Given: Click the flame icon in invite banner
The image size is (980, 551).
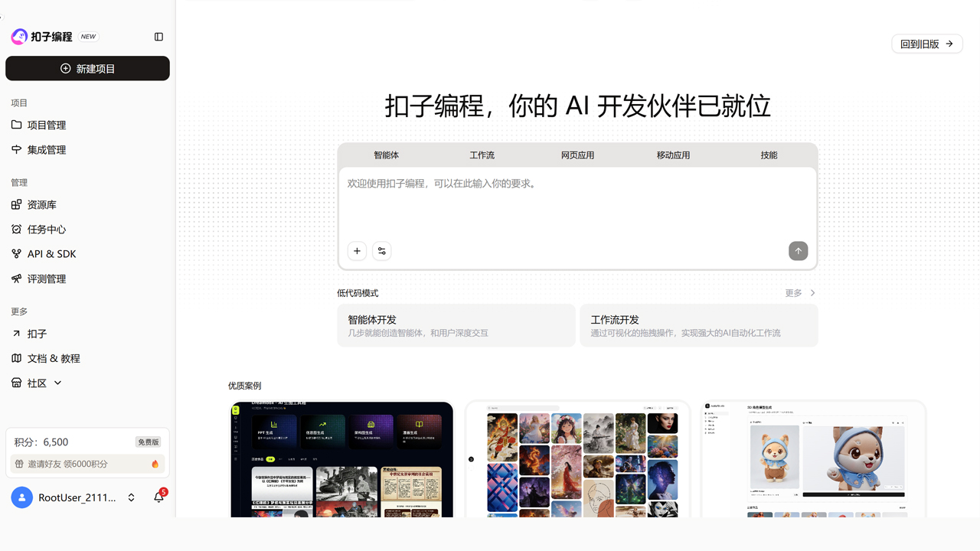Looking at the screenshot, I should point(155,464).
